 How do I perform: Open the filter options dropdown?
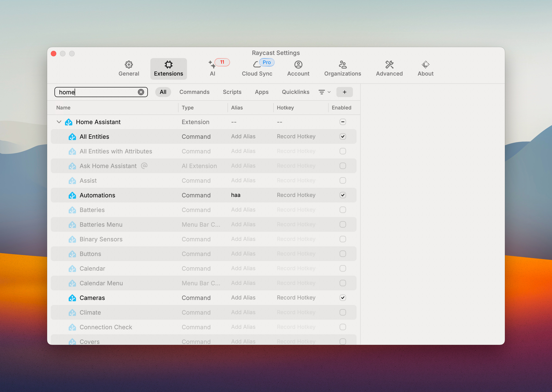tap(324, 92)
